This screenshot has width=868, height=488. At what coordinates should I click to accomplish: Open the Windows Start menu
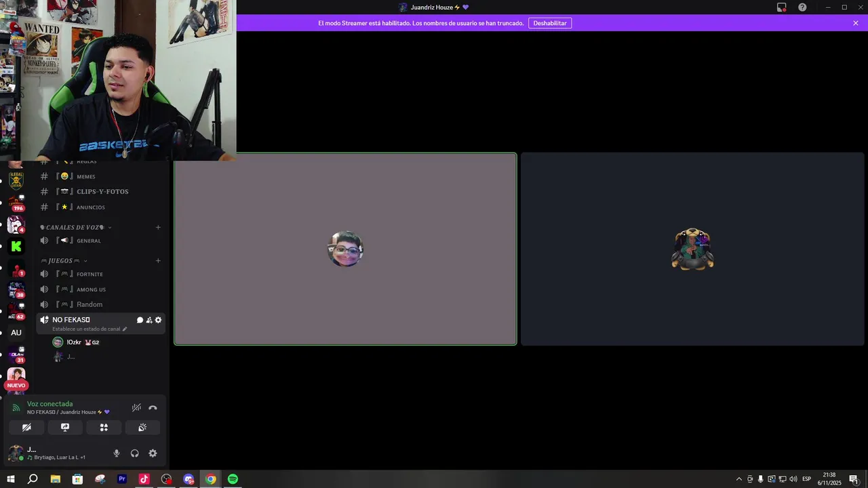(x=10, y=479)
